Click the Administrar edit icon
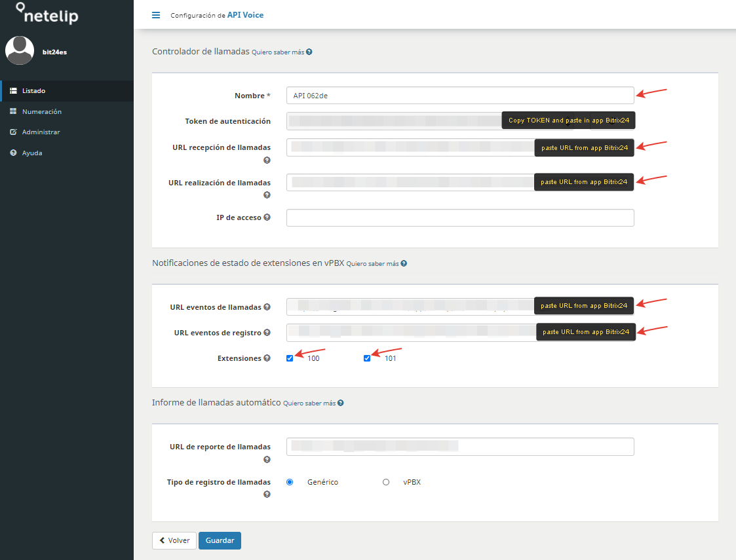Image resolution: width=736 pixels, height=560 pixels. click(x=13, y=132)
